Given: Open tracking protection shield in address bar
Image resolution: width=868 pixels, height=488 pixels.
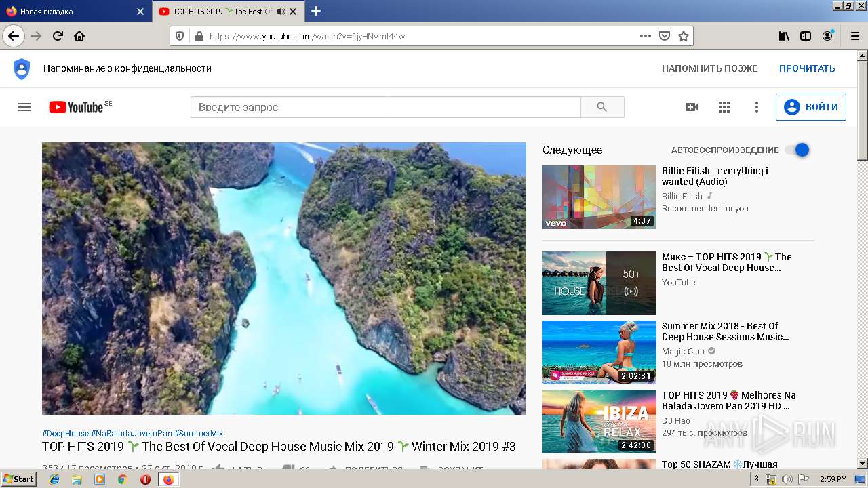Looking at the screenshot, I should click(x=180, y=36).
